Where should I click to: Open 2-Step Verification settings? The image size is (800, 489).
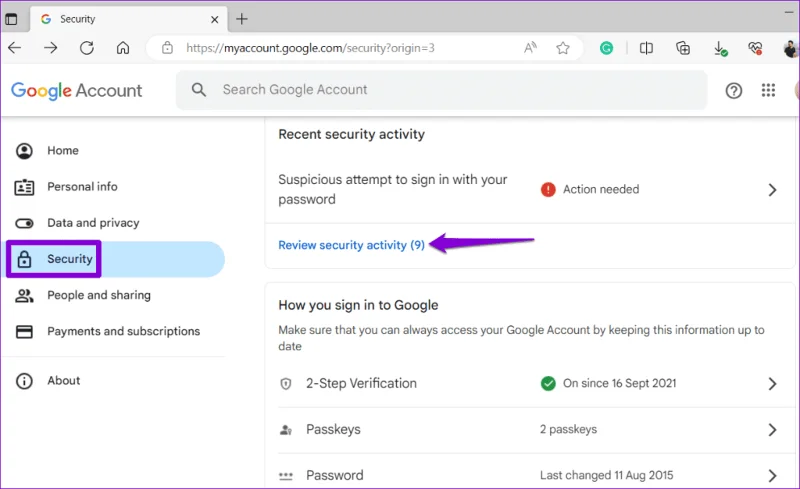pos(534,384)
